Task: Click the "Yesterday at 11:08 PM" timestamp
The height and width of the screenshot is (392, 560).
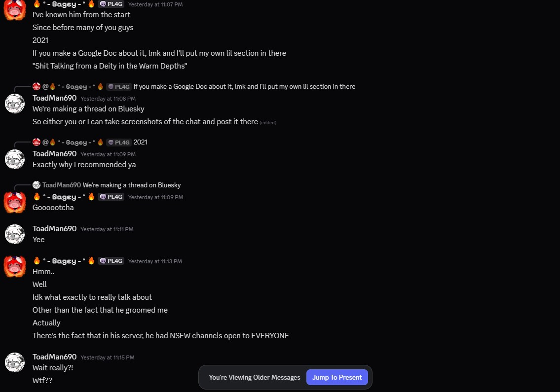Action: click(108, 99)
